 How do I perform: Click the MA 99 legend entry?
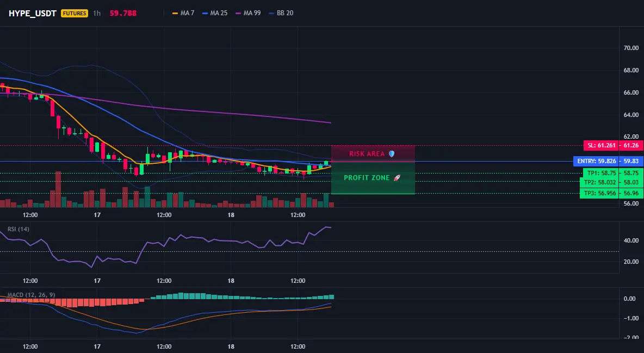(248, 13)
